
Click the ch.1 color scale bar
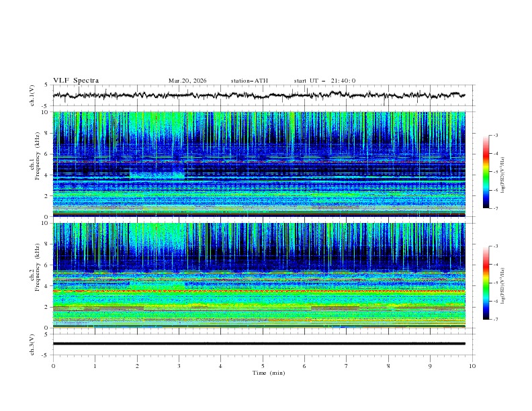coord(486,172)
